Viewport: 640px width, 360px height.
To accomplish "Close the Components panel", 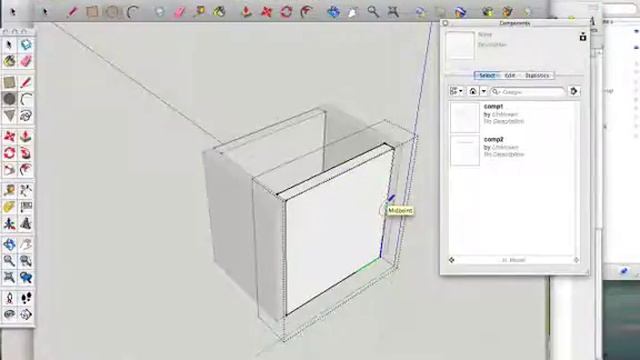I will [x=445, y=23].
